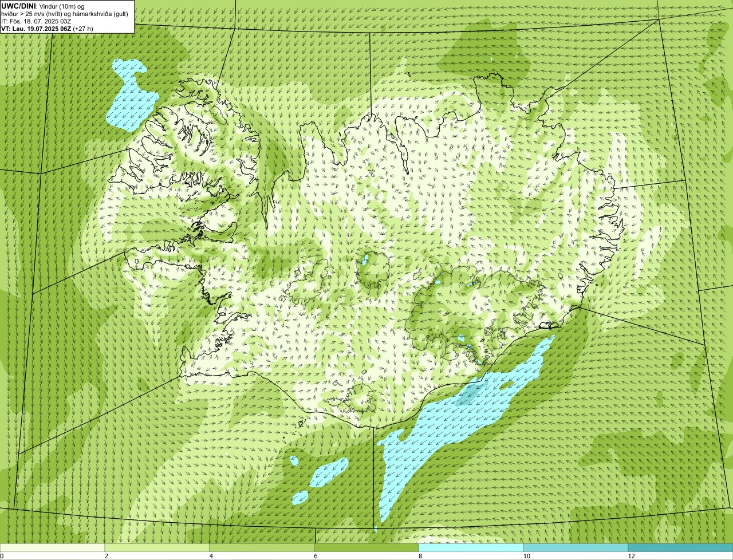
Task: Click the 0–2 m/s pale yellow legend swatch
Action: coord(53,547)
